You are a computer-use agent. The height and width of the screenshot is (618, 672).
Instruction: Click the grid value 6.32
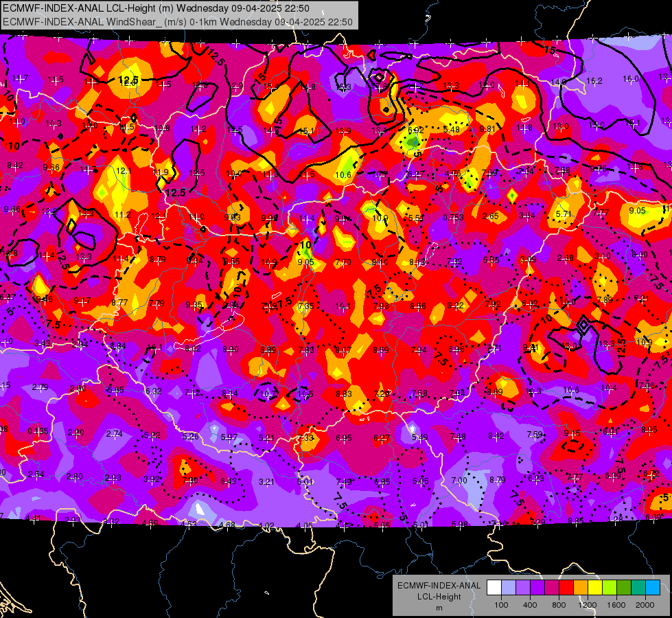[154, 391]
